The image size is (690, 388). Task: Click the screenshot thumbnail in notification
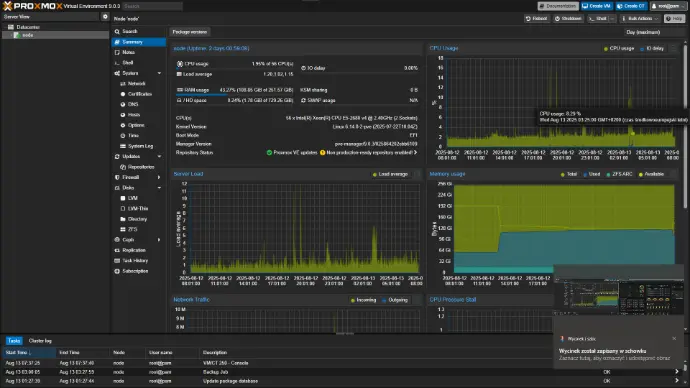pos(619,298)
